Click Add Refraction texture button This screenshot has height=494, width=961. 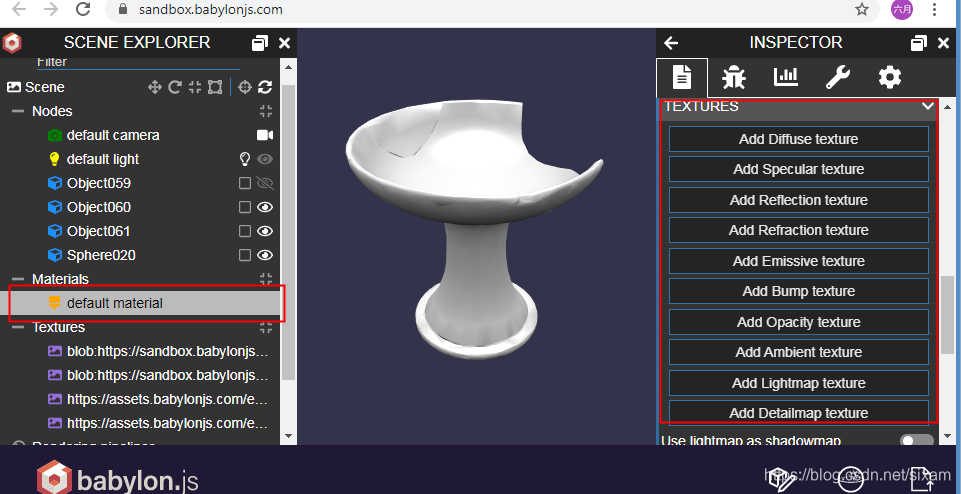pos(799,230)
